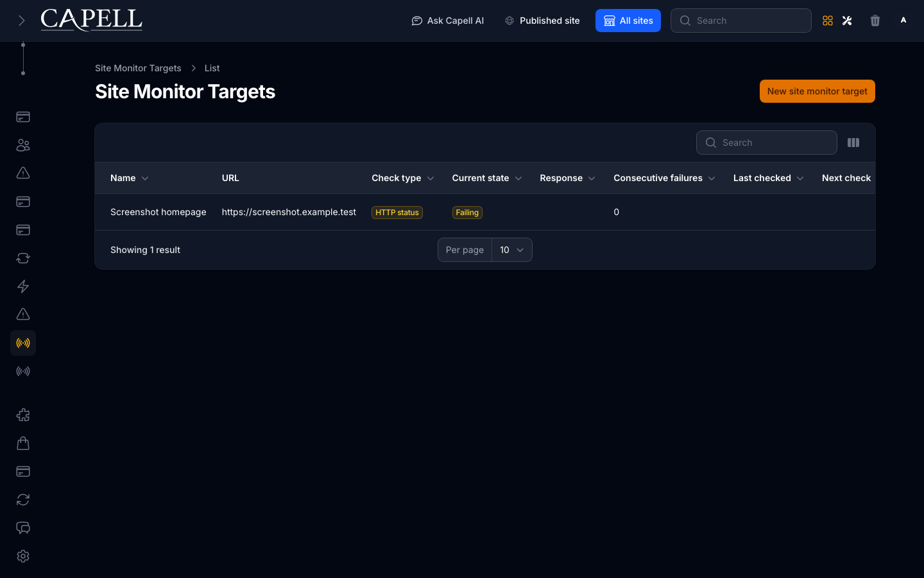Open the lightning bolt sidebar icon
Screen dimensions: 924x578
(23, 286)
